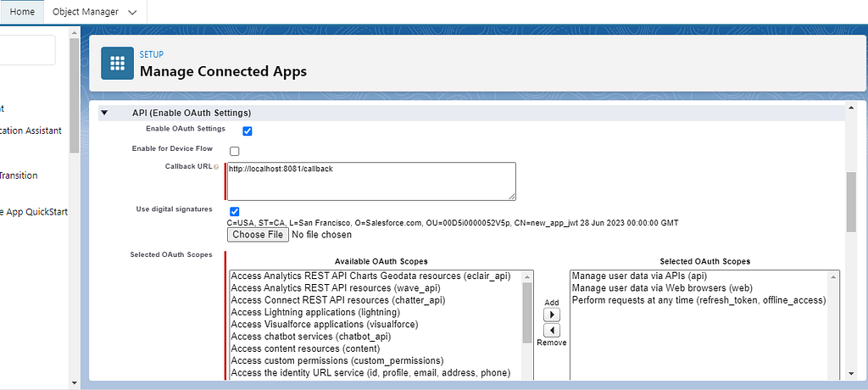Select Perform requests at any time scope

(698, 299)
